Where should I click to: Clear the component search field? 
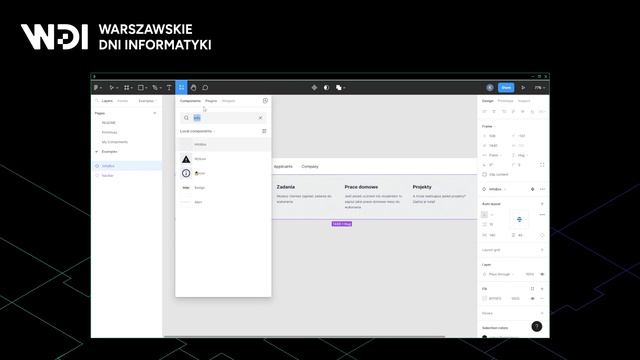click(x=260, y=118)
